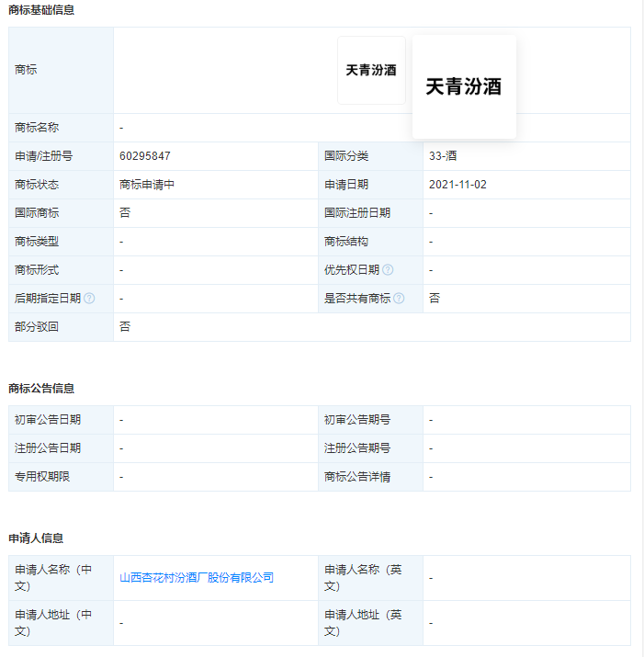Click the 申请人名称（英文）label cell
644x657 pixels.
coord(371,578)
